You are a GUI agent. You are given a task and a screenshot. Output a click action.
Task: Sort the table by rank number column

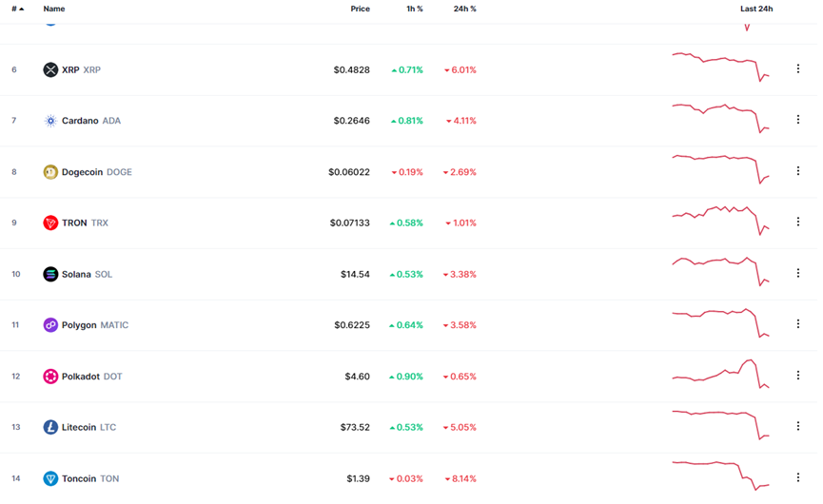click(17, 9)
